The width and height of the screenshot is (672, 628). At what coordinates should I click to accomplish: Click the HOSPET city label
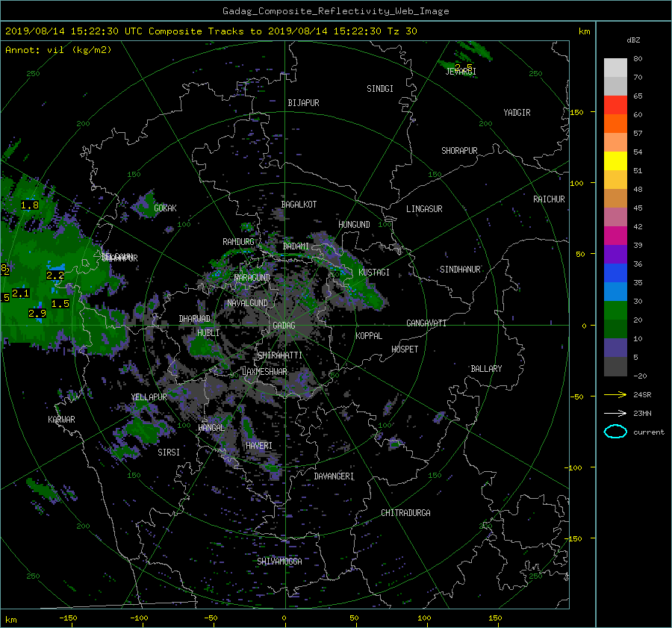[x=405, y=349]
